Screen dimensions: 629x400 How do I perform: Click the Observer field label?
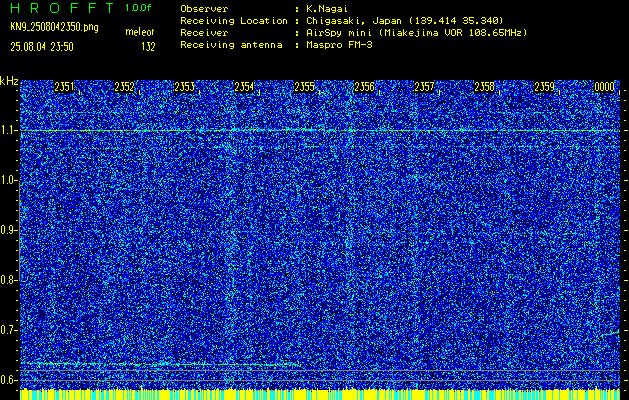tap(204, 9)
